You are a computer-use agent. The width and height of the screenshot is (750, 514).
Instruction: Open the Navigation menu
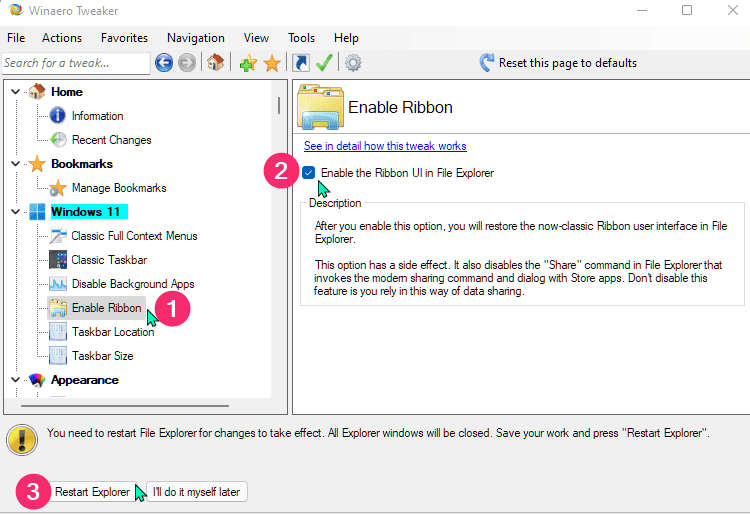[x=196, y=38]
